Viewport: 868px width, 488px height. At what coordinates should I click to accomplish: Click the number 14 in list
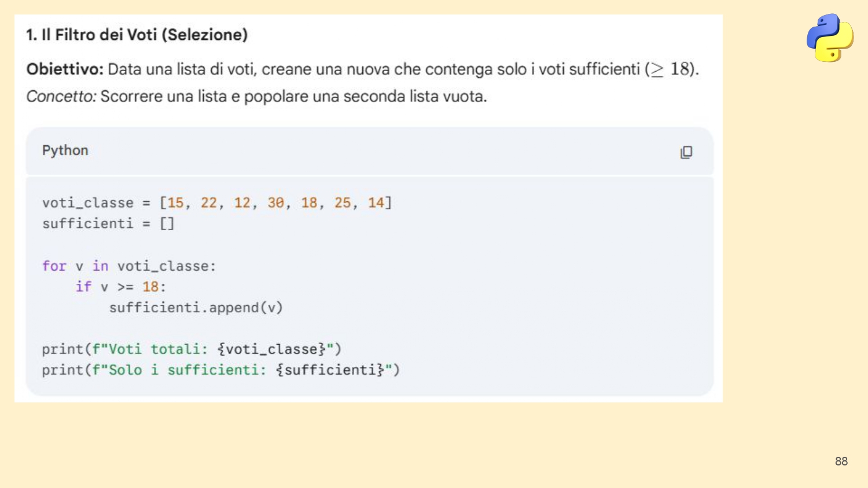(x=376, y=203)
